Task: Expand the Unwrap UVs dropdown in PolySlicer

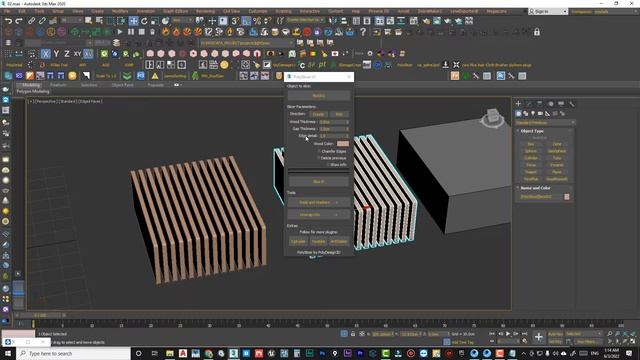Action: pyautogui.click(x=319, y=215)
